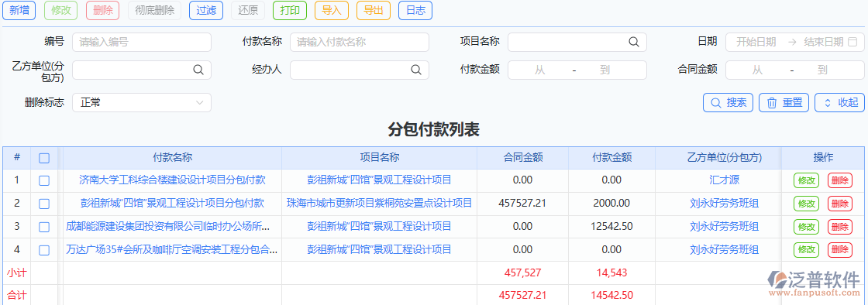
Task: Open the 删除标志 dropdown showing 正常
Action: pos(142,102)
